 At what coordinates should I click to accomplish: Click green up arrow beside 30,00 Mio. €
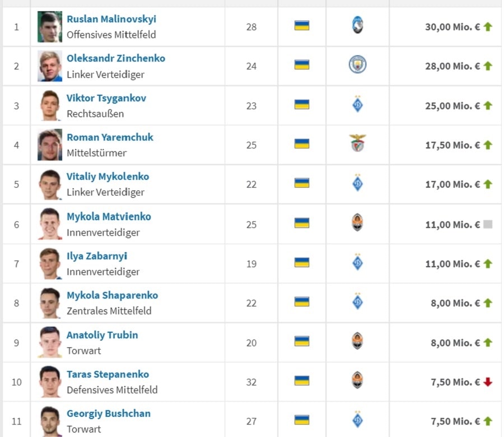coord(488,26)
